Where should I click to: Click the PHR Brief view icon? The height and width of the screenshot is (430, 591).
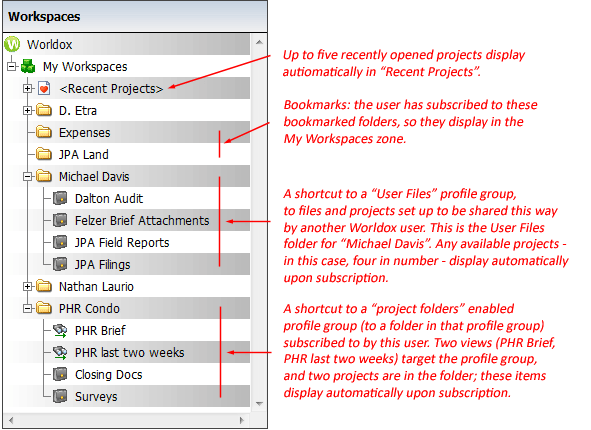click(60, 331)
